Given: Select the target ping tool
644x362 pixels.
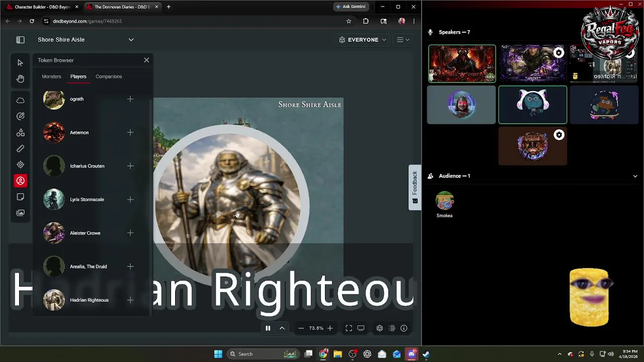Looking at the screenshot, I should pos(20,164).
